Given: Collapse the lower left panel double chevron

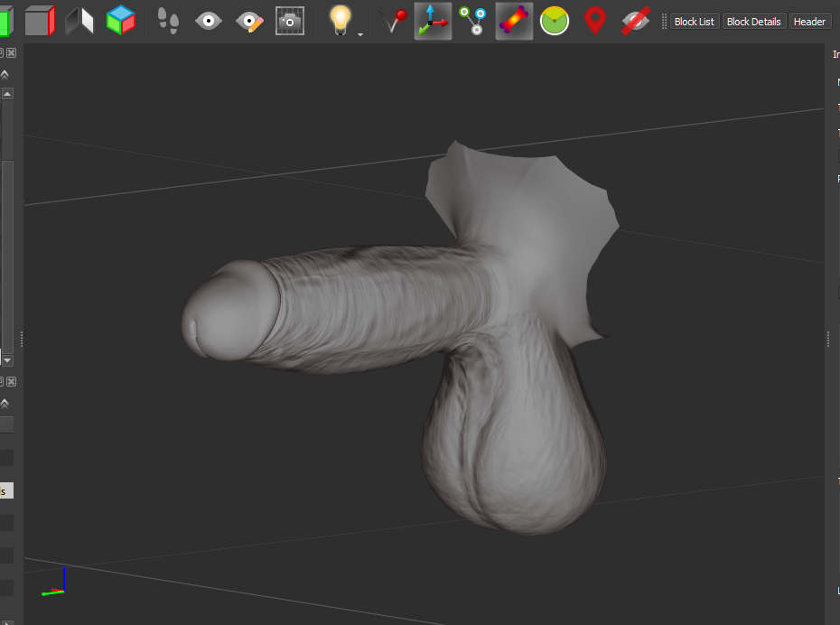Looking at the screenshot, I should (x=5, y=404).
